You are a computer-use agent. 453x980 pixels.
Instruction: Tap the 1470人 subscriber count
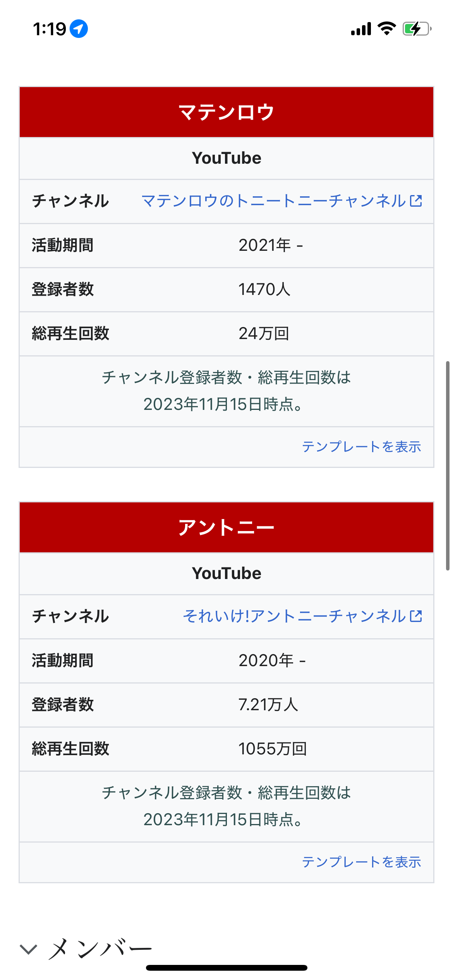pyautogui.click(x=264, y=289)
